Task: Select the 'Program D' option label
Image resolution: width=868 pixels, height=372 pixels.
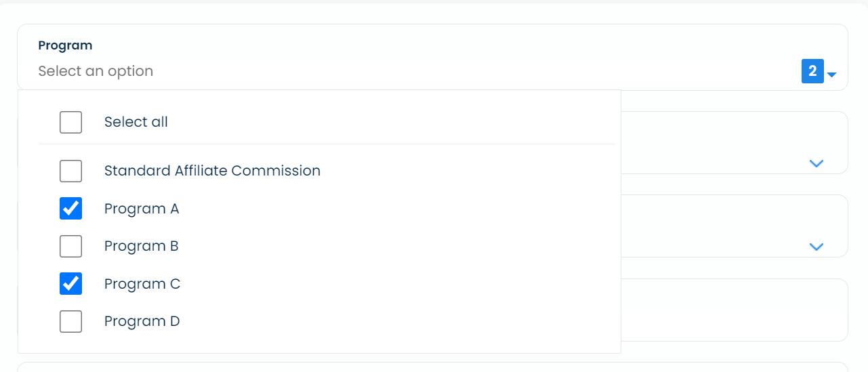Action: point(142,321)
